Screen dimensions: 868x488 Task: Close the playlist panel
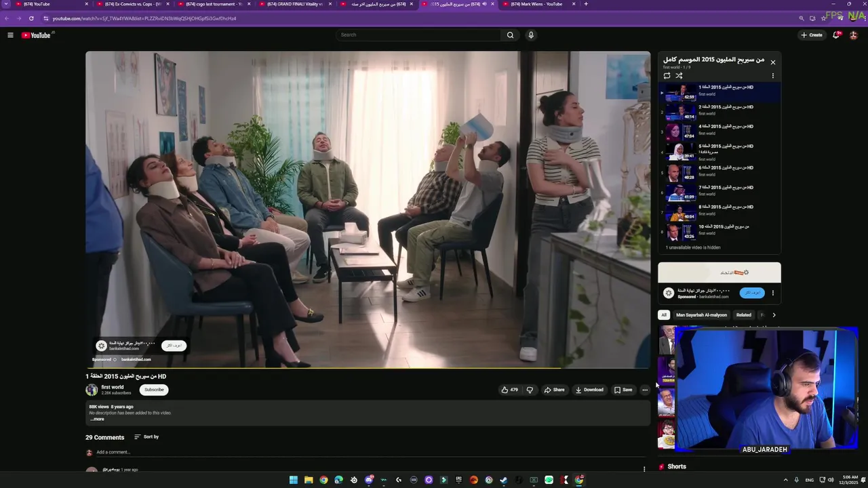[772, 62]
